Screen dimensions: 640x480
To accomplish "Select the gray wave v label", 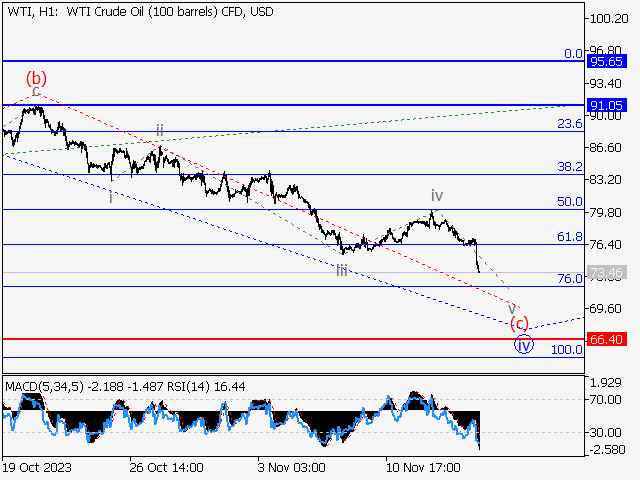I will pos(511,309).
